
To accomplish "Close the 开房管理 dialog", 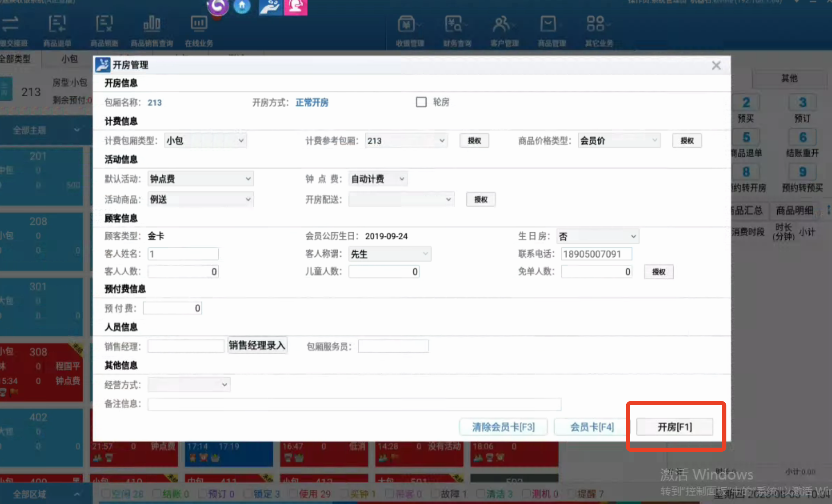I will click(x=716, y=65).
